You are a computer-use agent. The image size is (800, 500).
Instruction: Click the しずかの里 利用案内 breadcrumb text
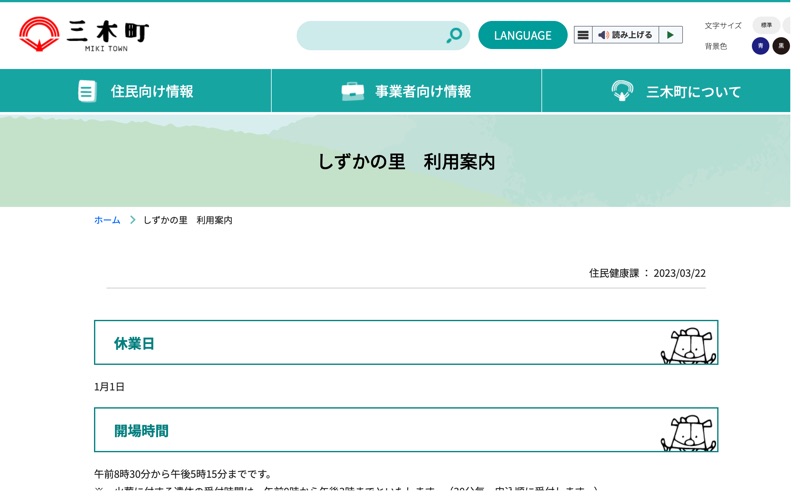tap(188, 220)
